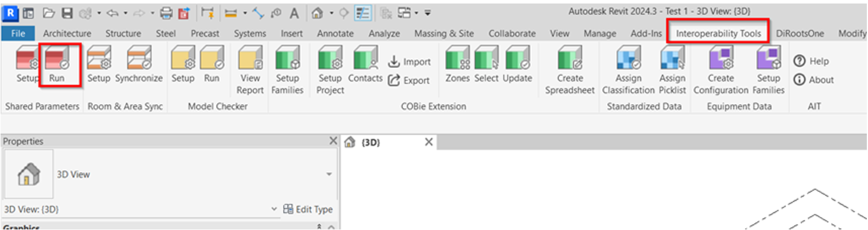Click the Synchronize icon

tap(139, 65)
